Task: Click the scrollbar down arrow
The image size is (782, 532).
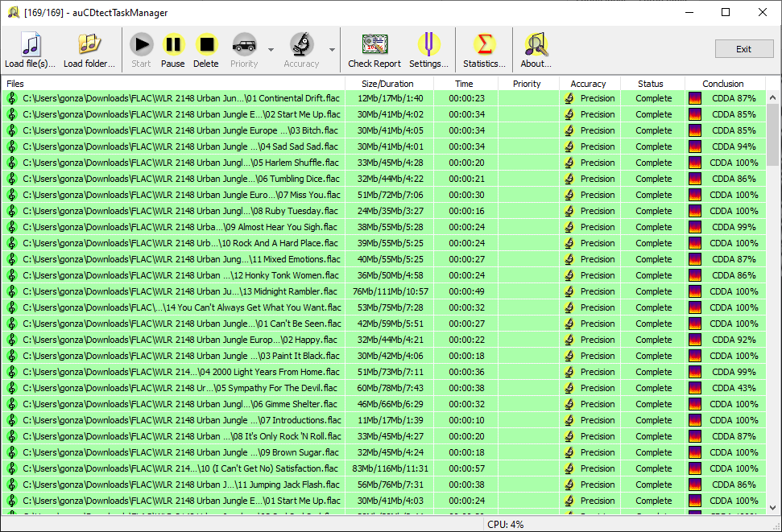Action: point(772,508)
